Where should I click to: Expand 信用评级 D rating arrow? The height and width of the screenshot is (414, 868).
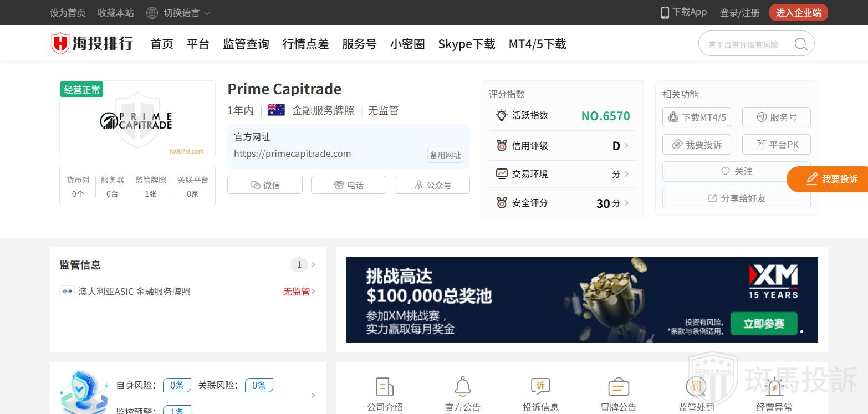pyautogui.click(x=626, y=146)
